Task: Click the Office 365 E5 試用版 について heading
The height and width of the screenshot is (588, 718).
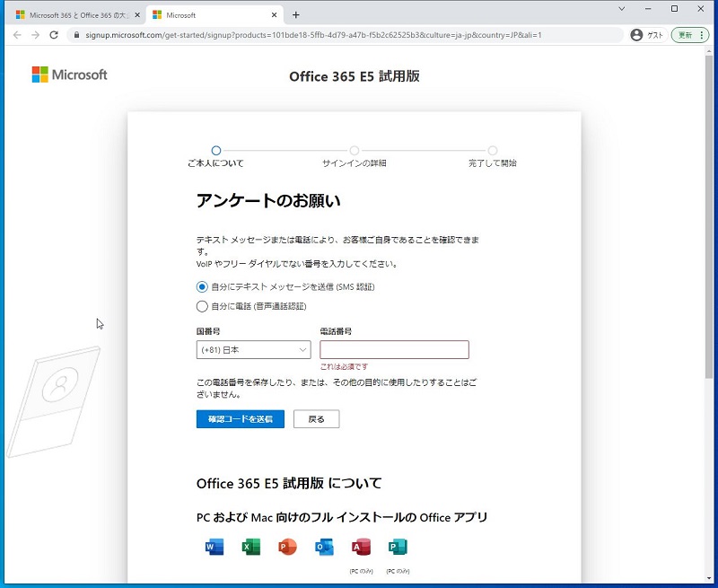Action: click(x=289, y=483)
